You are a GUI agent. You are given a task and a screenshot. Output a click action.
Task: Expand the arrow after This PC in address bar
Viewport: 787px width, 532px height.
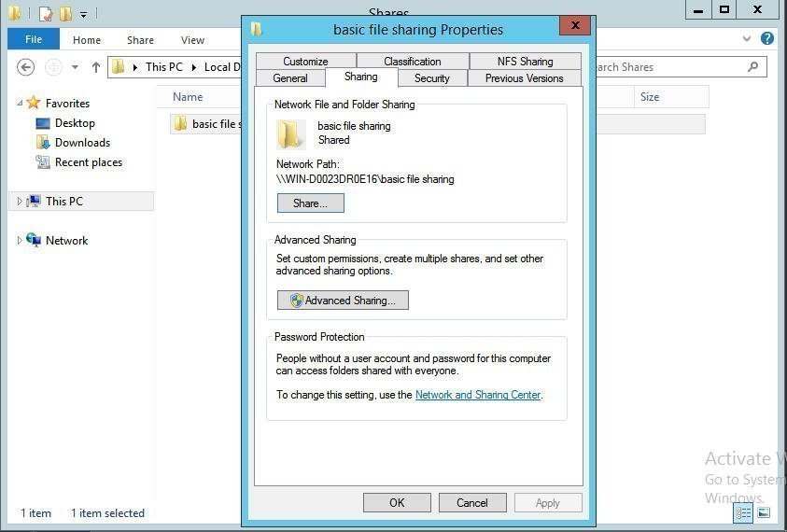click(194, 67)
